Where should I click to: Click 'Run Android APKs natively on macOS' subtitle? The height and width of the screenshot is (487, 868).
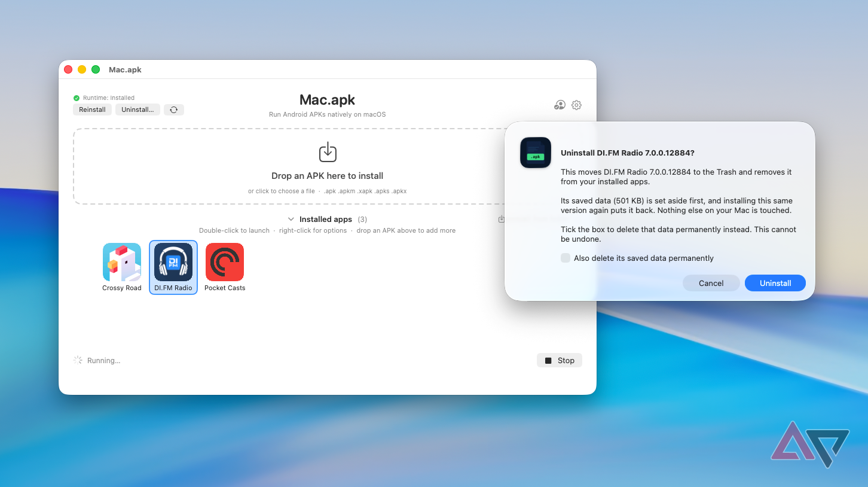[328, 114]
